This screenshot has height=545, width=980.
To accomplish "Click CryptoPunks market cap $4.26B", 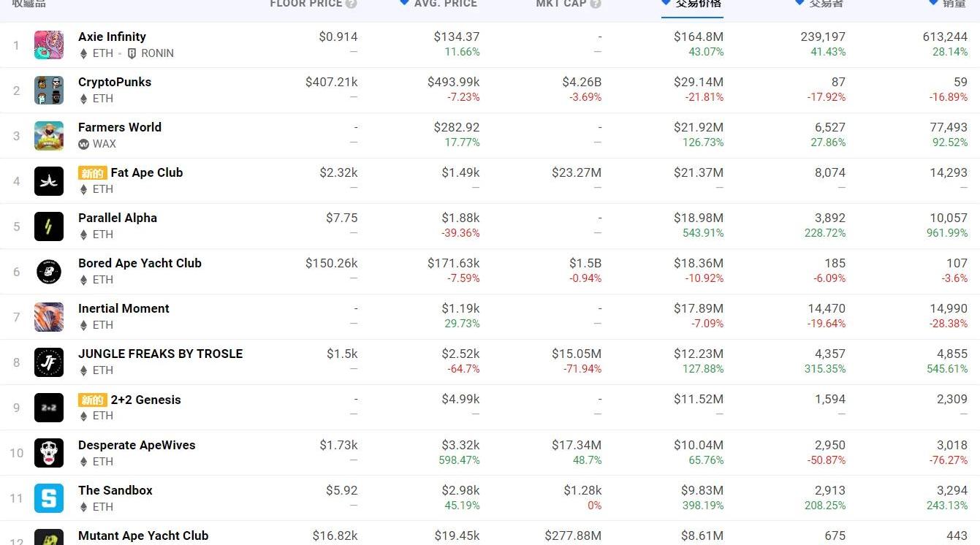I will [582, 82].
